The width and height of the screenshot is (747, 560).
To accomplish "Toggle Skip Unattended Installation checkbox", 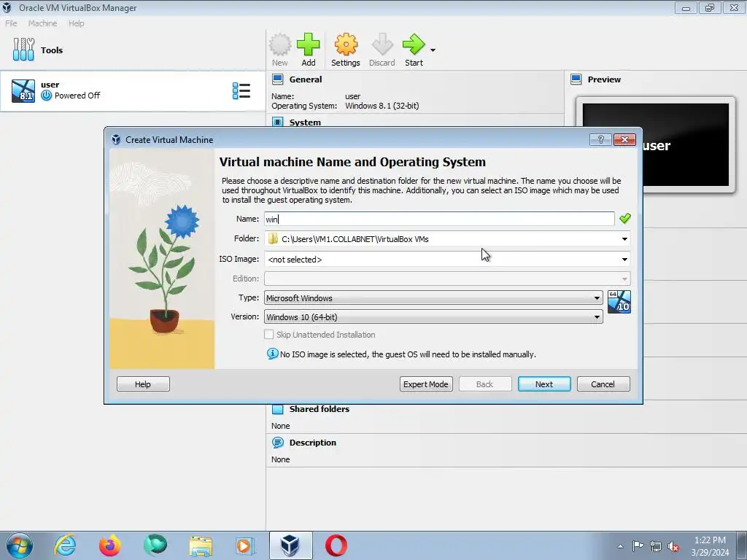I will pyautogui.click(x=269, y=334).
